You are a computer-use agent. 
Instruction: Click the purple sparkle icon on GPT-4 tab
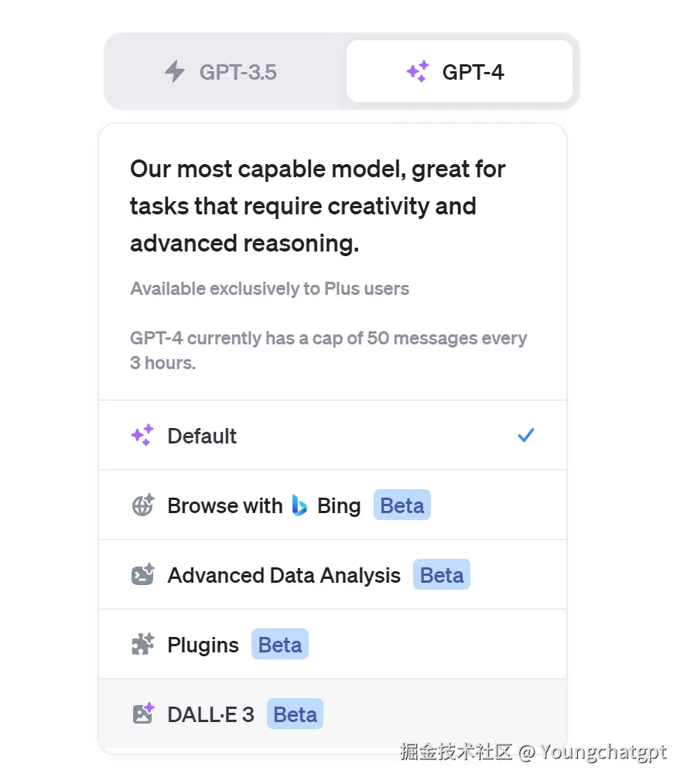[418, 72]
